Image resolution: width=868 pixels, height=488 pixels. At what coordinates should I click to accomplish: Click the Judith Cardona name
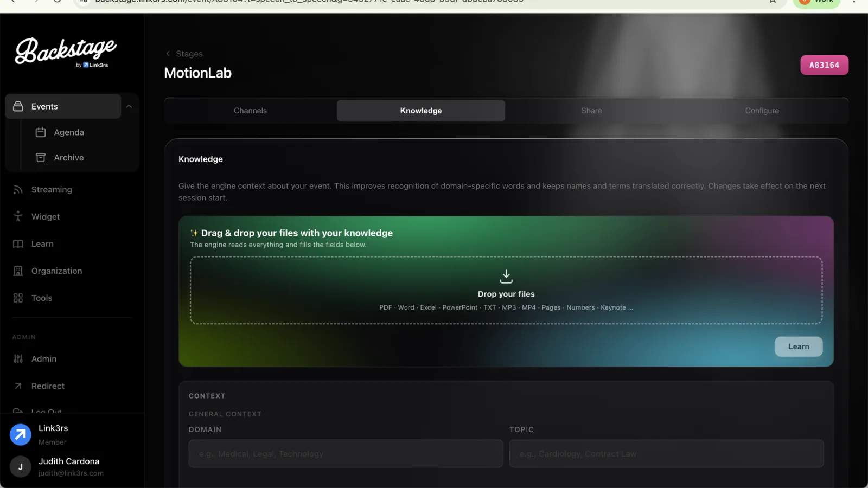69,461
